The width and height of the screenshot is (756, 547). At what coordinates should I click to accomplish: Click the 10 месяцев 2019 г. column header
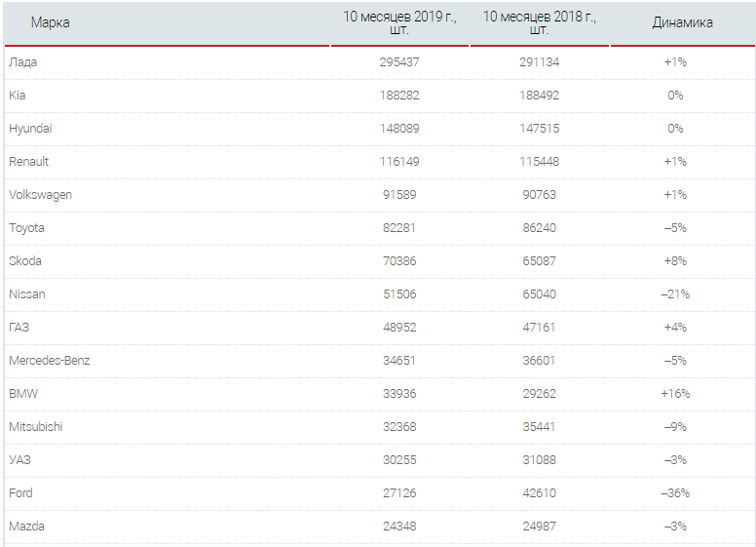pos(399,22)
